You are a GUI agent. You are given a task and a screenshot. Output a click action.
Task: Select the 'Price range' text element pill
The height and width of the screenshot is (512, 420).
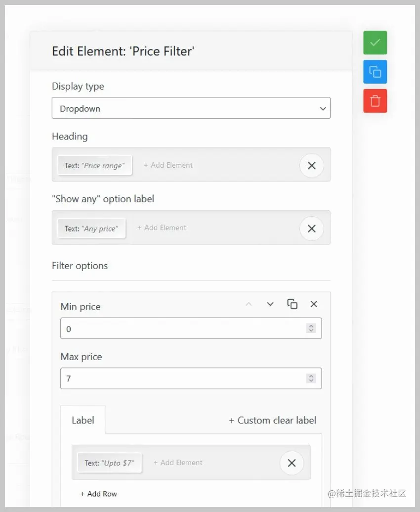[x=94, y=166]
